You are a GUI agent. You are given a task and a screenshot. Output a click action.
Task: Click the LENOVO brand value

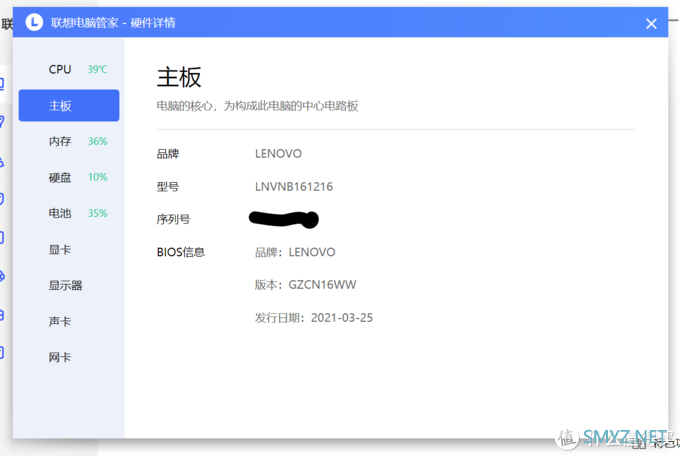pos(278,154)
